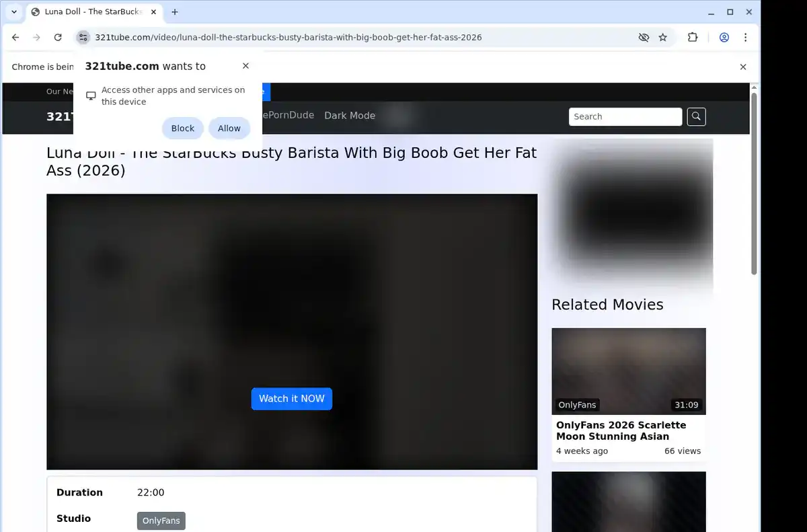Click the scrollbar up arrow
Viewport: 807px width, 532px height.
pyautogui.click(x=754, y=87)
